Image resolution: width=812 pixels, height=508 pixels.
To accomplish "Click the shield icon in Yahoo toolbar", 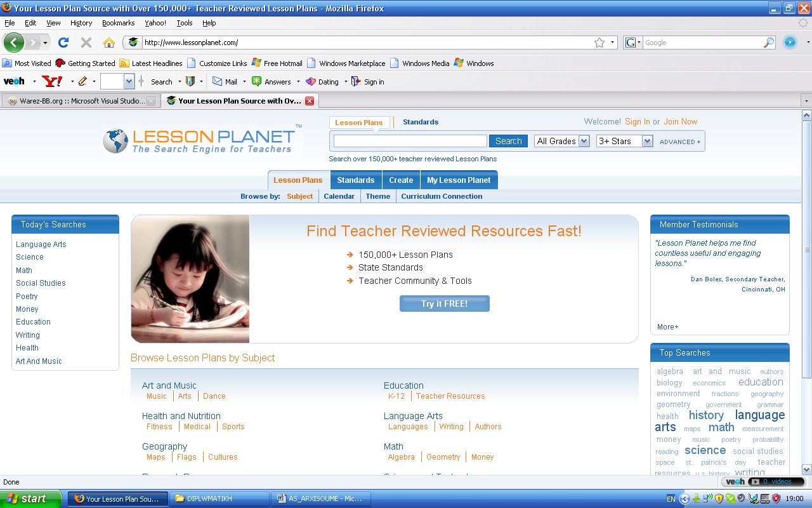I will 190,81.
